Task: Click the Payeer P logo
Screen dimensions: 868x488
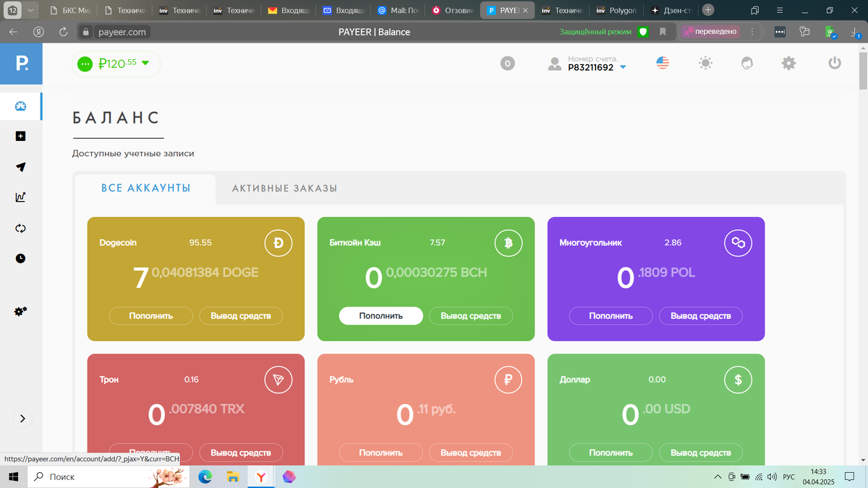Action: point(21,64)
